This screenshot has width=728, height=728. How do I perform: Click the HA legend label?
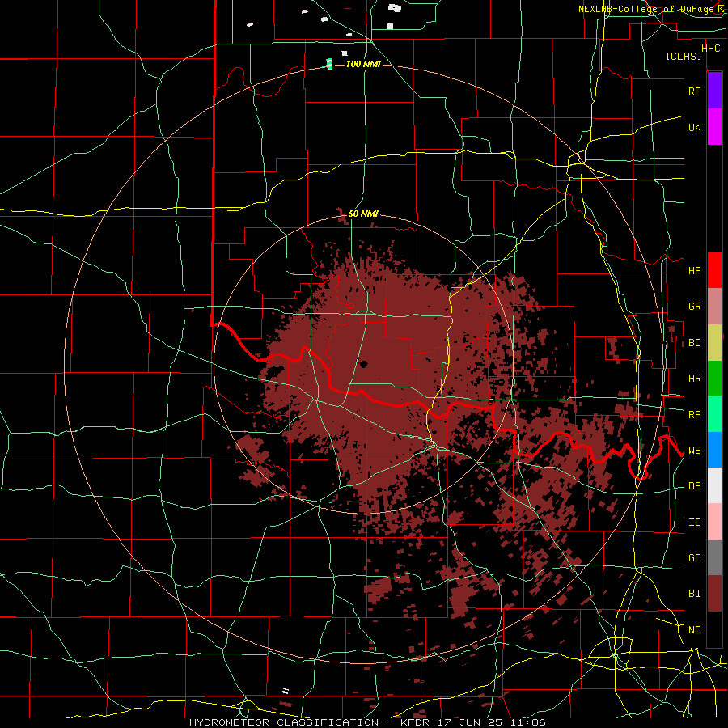[694, 271]
